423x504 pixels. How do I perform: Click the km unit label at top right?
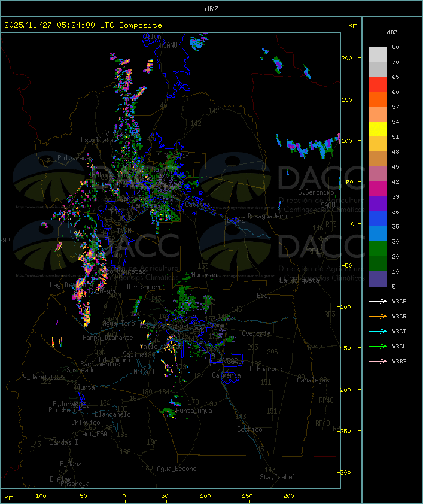point(352,25)
